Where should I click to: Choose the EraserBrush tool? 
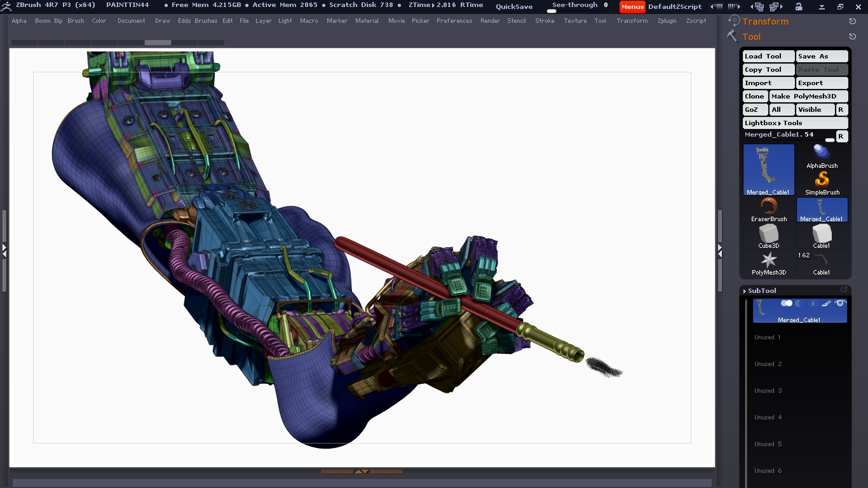[769, 206]
